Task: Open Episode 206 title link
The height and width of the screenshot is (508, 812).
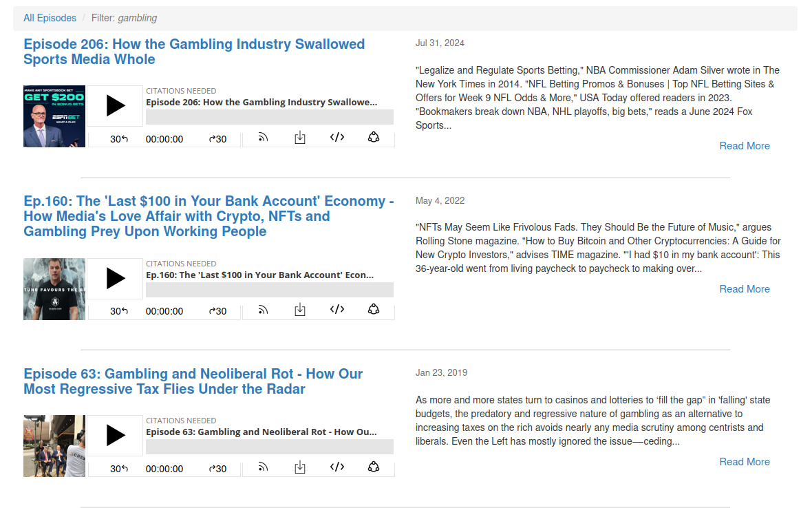Action: (194, 52)
